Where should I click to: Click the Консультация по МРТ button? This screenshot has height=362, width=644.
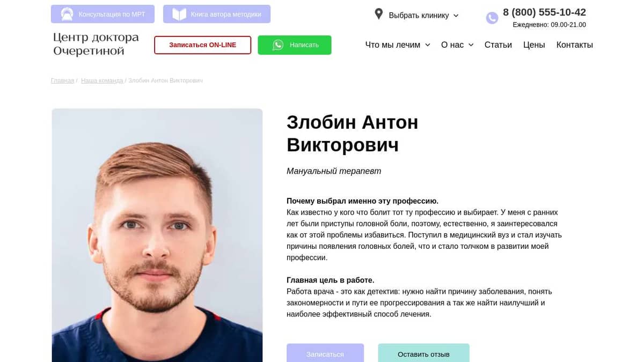(x=103, y=14)
